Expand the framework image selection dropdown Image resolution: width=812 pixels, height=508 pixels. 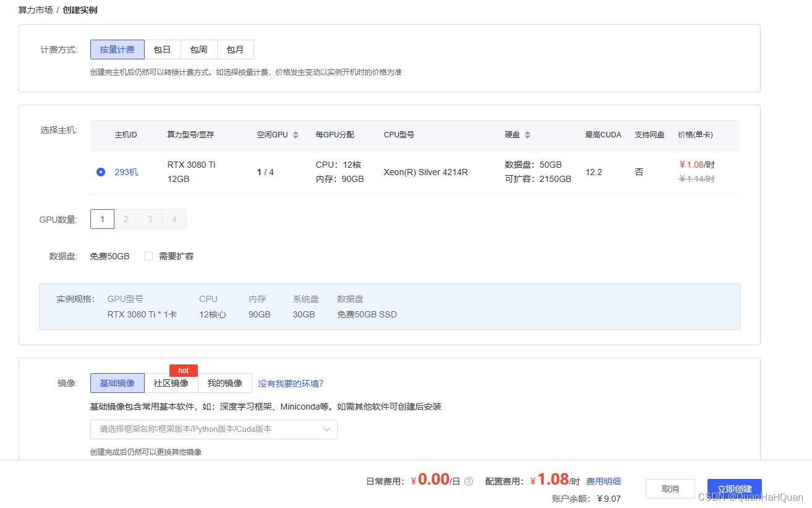tap(214, 429)
